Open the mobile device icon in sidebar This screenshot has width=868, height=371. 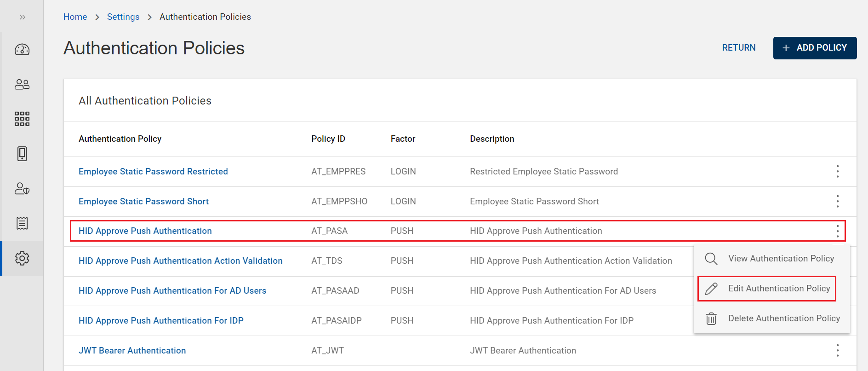pos(22,154)
